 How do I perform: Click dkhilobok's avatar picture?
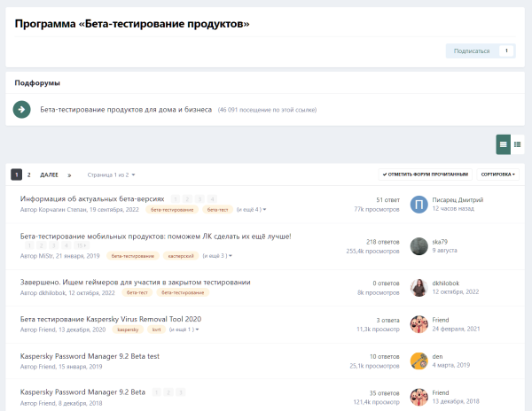click(419, 286)
